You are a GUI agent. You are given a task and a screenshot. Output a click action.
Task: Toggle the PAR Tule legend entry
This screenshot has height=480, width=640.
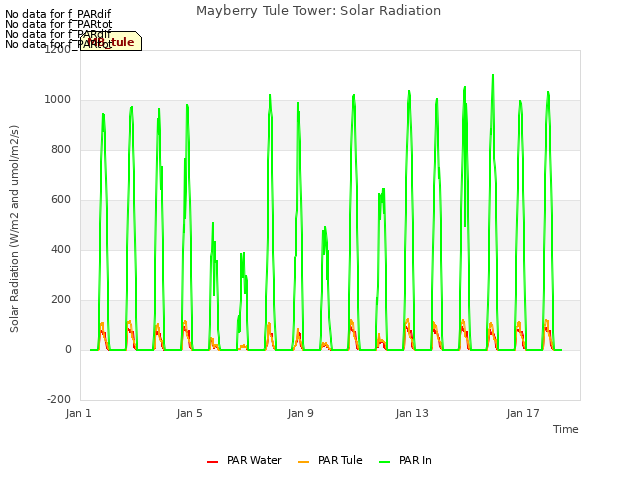(x=330, y=460)
